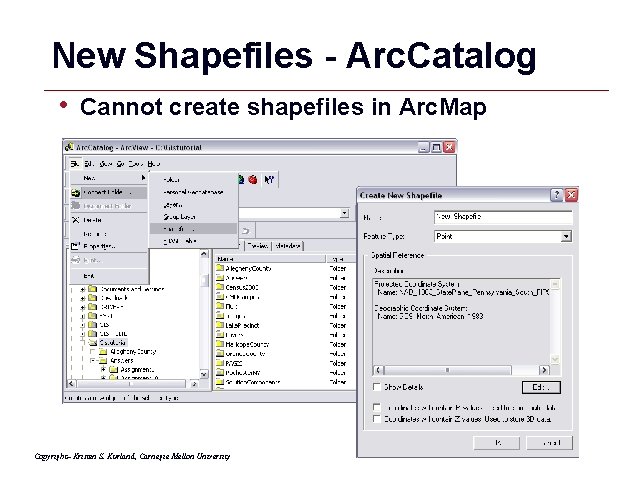Select the MaricopaCounty row in contents list
Image resolution: width=640 pixels, height=480 pixels.
(x=285, y=344)
